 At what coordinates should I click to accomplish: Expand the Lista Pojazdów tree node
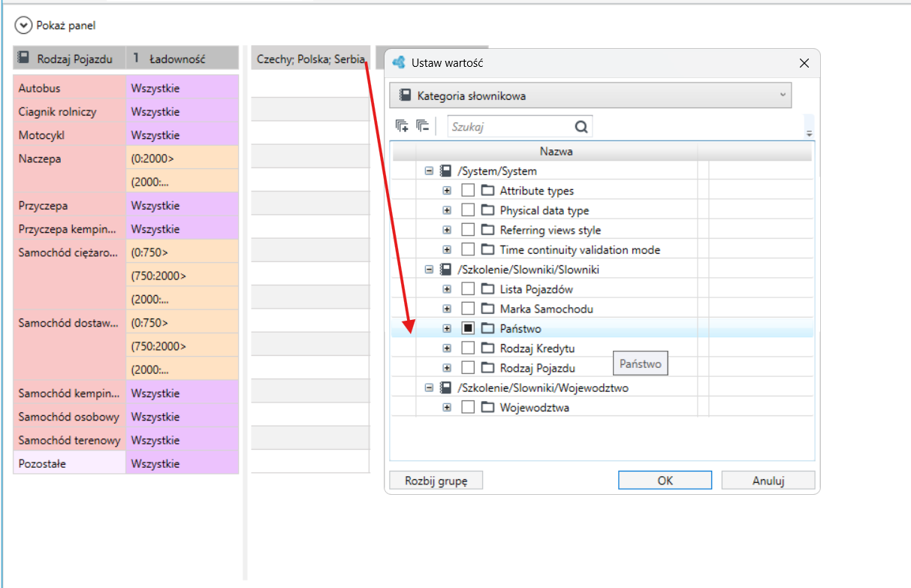click(447, 289)
